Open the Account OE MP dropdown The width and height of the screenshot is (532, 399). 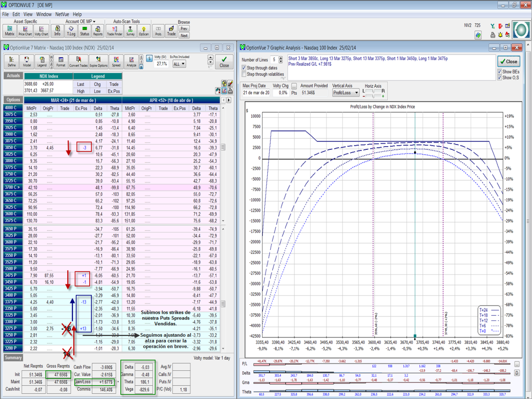(80, 21)
